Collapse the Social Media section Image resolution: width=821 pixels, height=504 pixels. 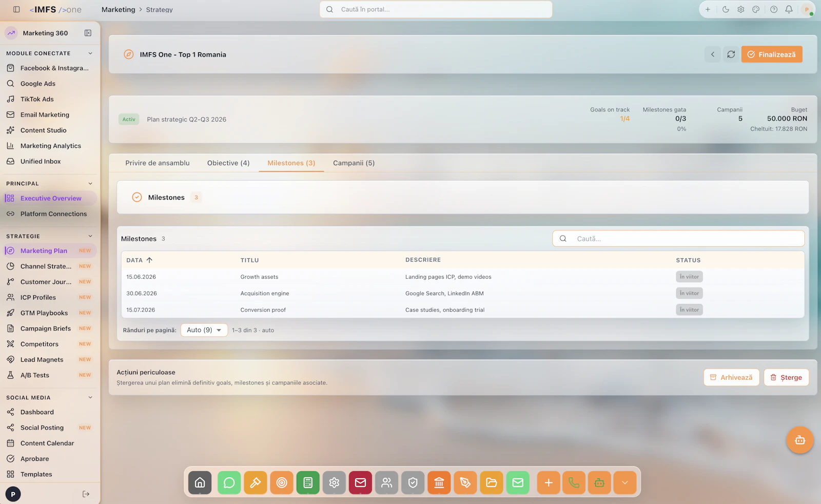[x=90, y=398]
